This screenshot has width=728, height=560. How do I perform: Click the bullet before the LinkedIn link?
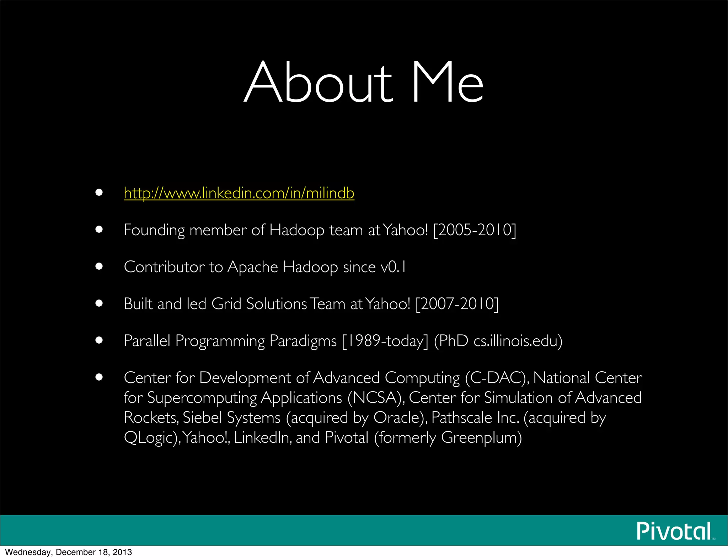(99, 193)
